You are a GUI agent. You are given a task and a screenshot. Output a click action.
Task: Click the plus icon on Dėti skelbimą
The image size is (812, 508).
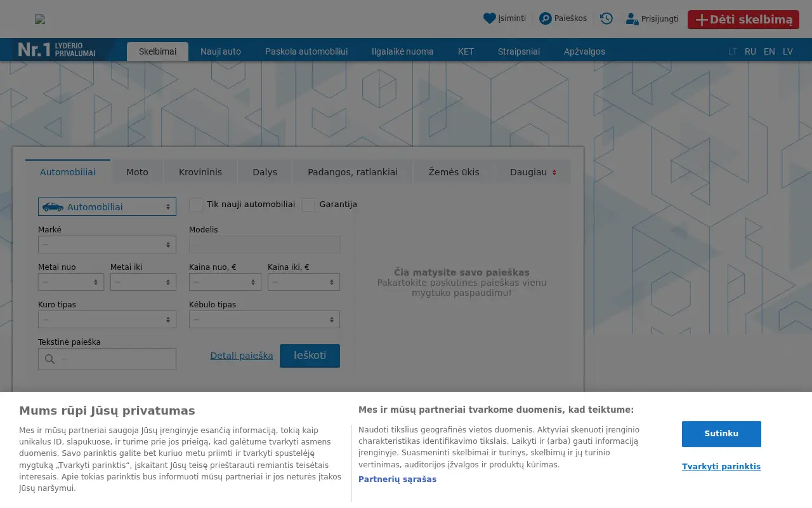[x=702, y=20]
